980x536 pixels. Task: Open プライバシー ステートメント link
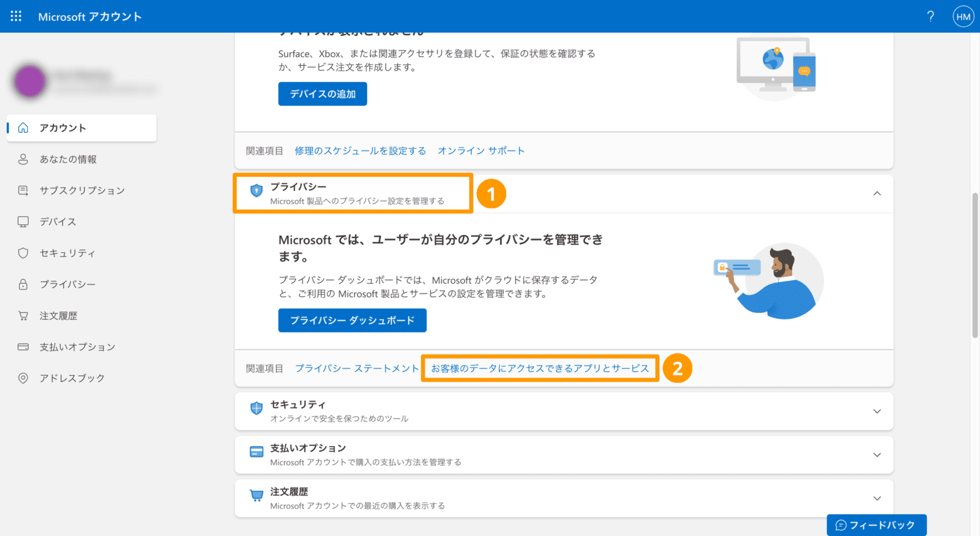click(x=357, y=369)
